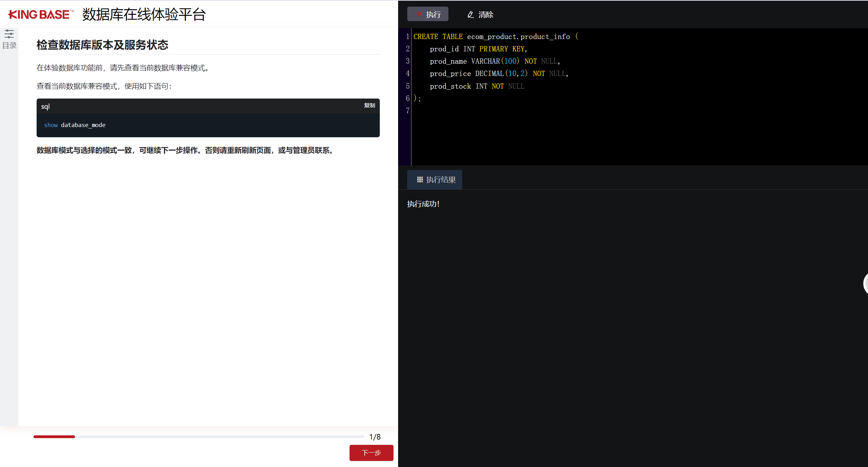
Task: Go to next step with 下一步
Action: (x=371, y=453)
